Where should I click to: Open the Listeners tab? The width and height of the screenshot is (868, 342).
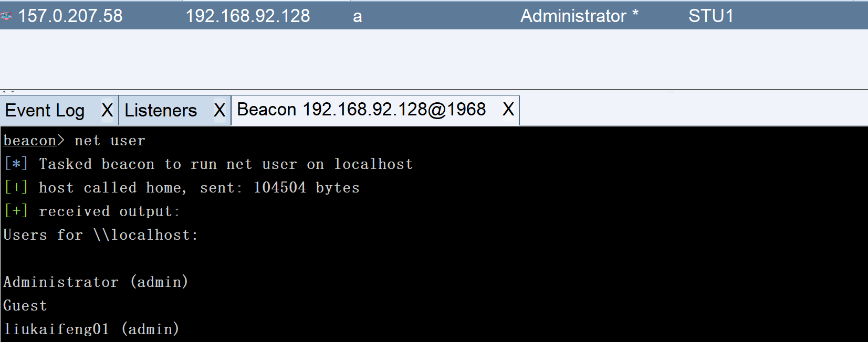(x=161, y=111)
